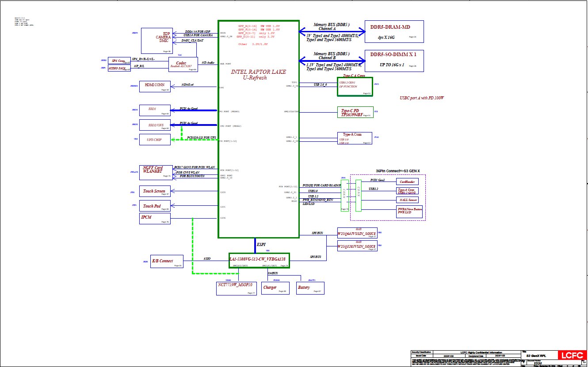
Task: Select the HDMI x4 label
Action: pyautogui.click(x=188, y=84)
